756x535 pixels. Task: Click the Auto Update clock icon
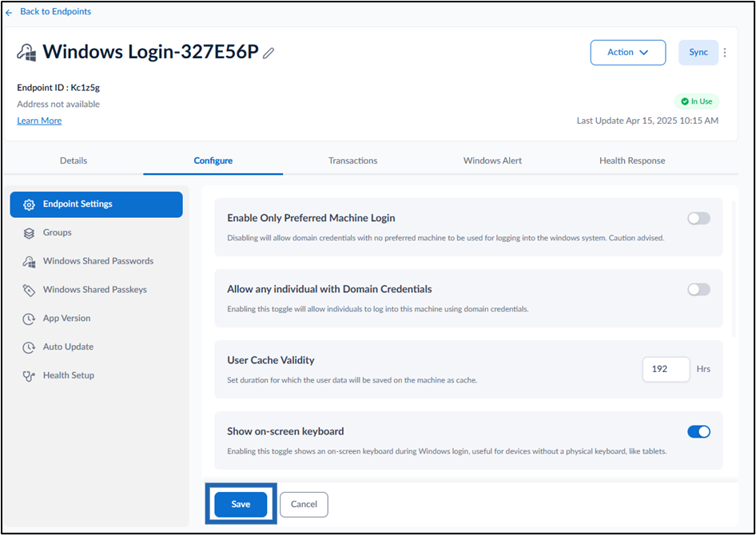tap(29, 347)
